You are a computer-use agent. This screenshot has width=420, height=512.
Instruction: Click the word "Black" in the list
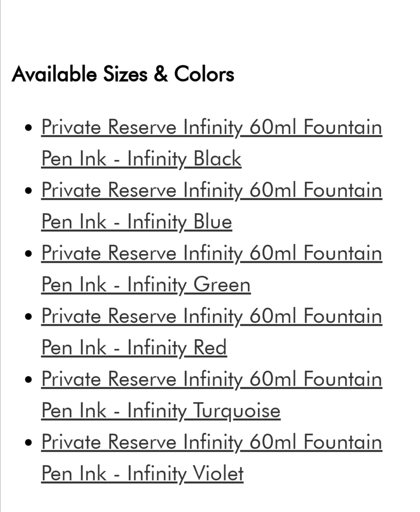coord(217,159)
